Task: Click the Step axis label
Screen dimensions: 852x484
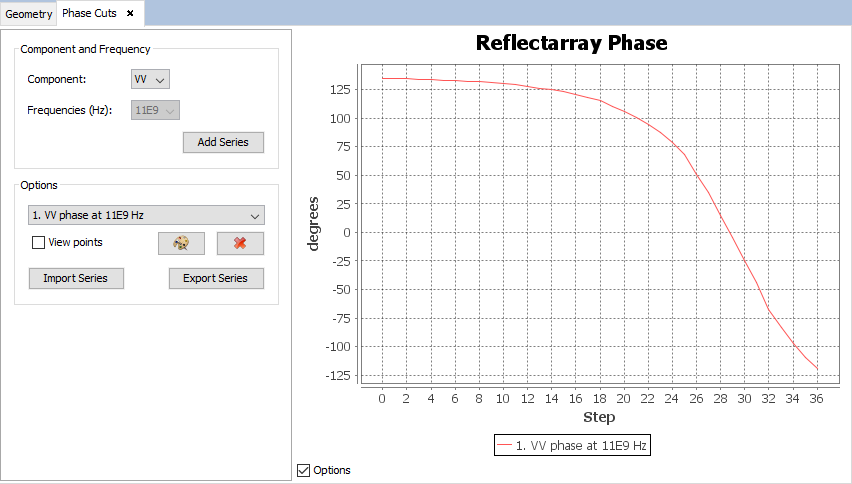Action: (599, 417)
